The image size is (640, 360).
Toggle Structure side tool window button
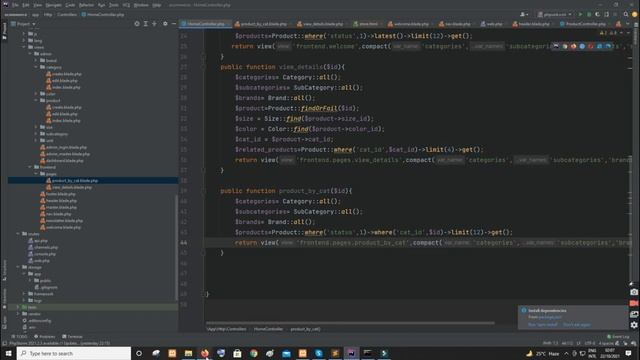point(4,270)
